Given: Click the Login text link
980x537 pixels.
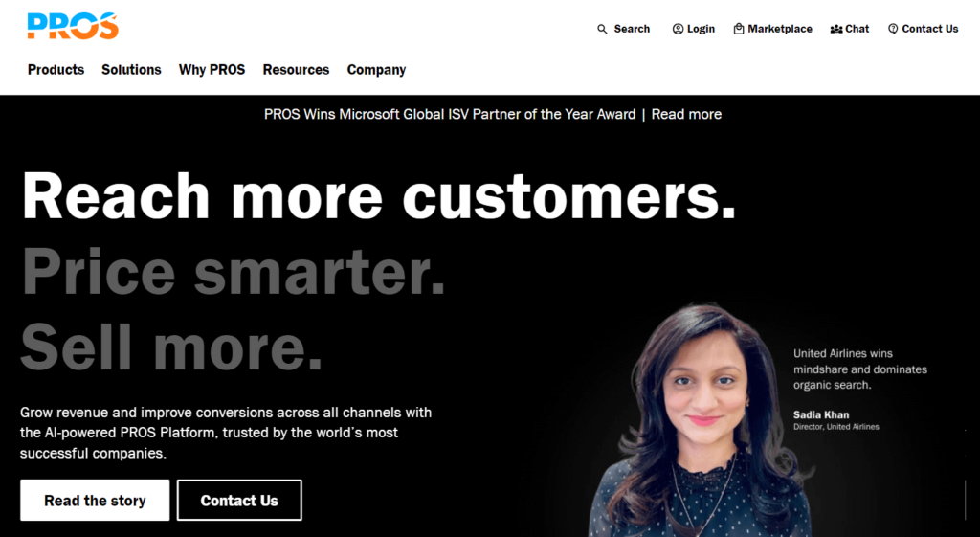Looking at the screenshot, I should coord(701,29).
